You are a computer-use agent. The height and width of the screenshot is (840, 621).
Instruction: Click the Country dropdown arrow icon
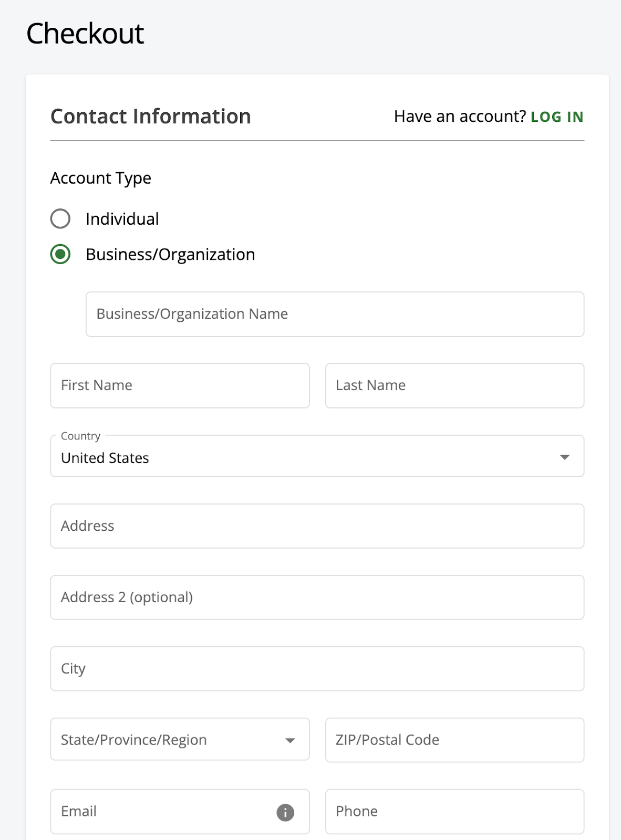[564, 457]
